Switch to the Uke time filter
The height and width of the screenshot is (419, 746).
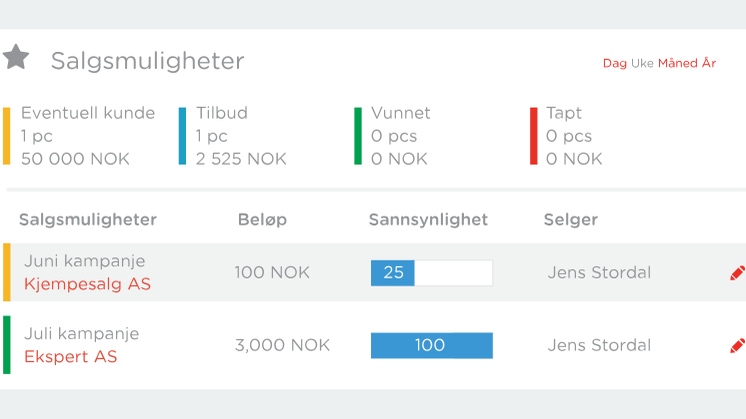642,63
